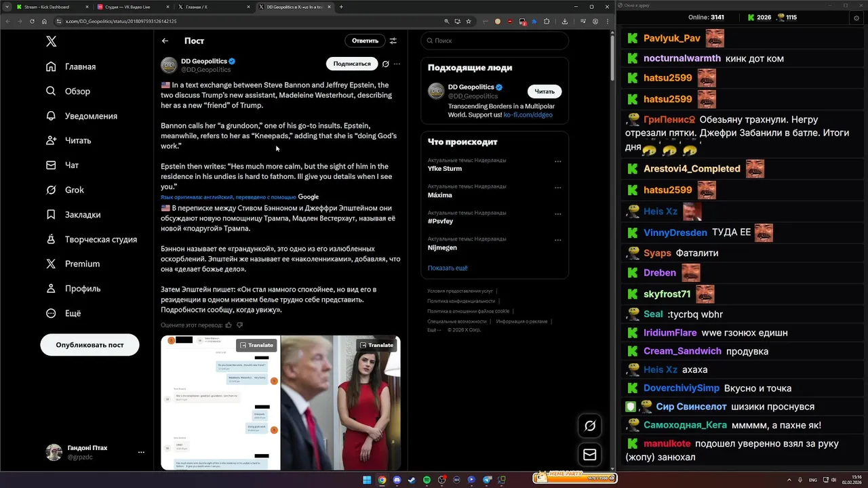Click Translate on the Trump photo

[376, 345]
